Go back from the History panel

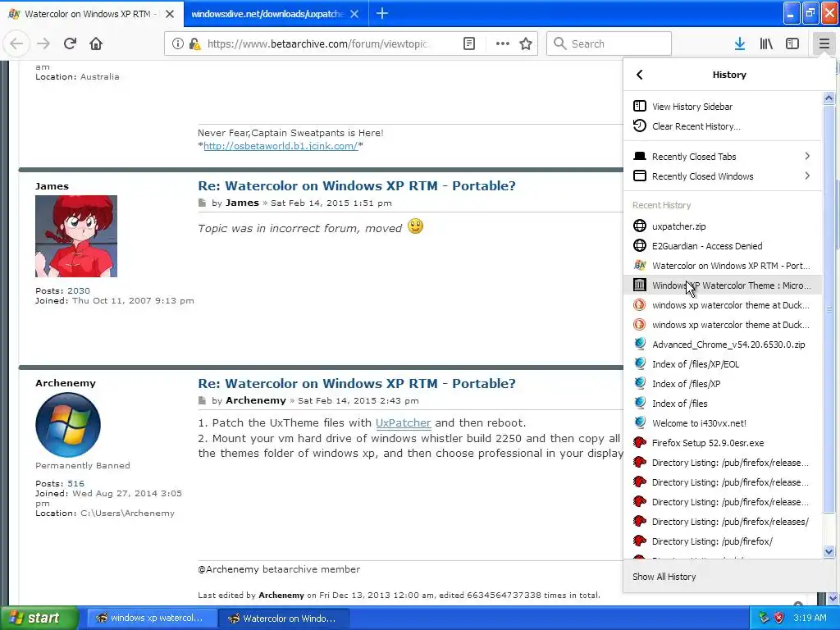tap(640, 75)
